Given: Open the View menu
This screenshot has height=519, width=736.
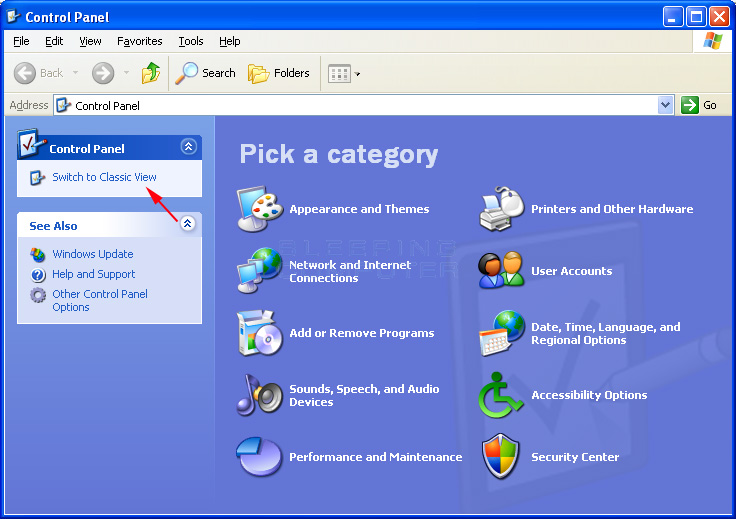Looking at the screenshot, I should click(90, 41).
